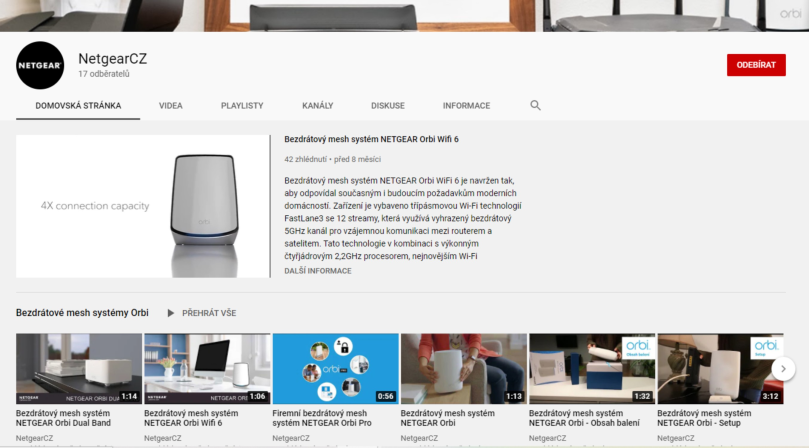Switch to the Videa tab
This screenshot has height=448, width=809.
pyautogui.click(x=170, y=105)
